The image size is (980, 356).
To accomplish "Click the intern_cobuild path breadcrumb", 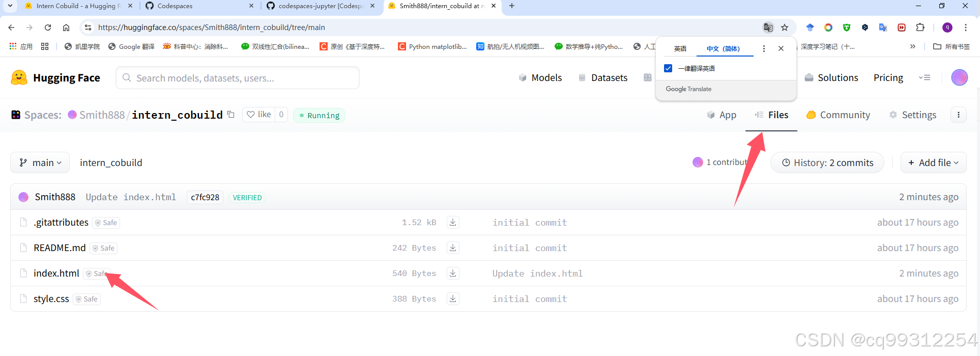I will (111, 162).
